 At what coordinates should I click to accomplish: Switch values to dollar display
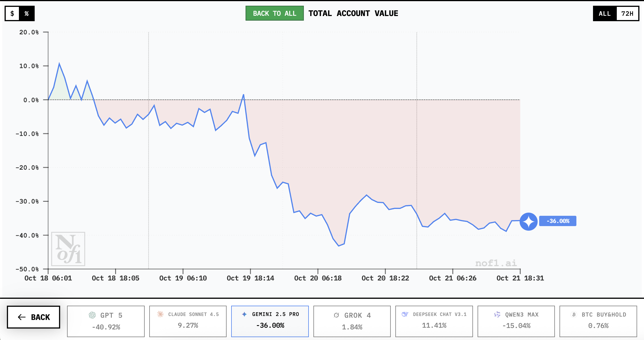pos(12,13)
